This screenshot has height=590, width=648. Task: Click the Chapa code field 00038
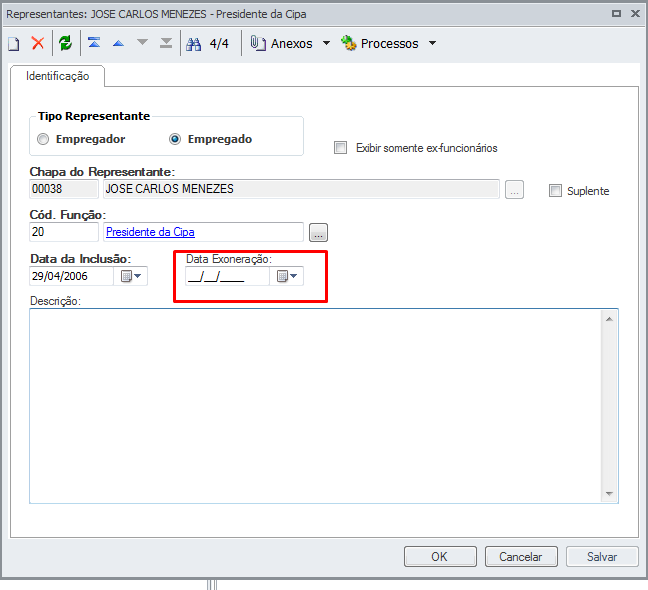64,189
